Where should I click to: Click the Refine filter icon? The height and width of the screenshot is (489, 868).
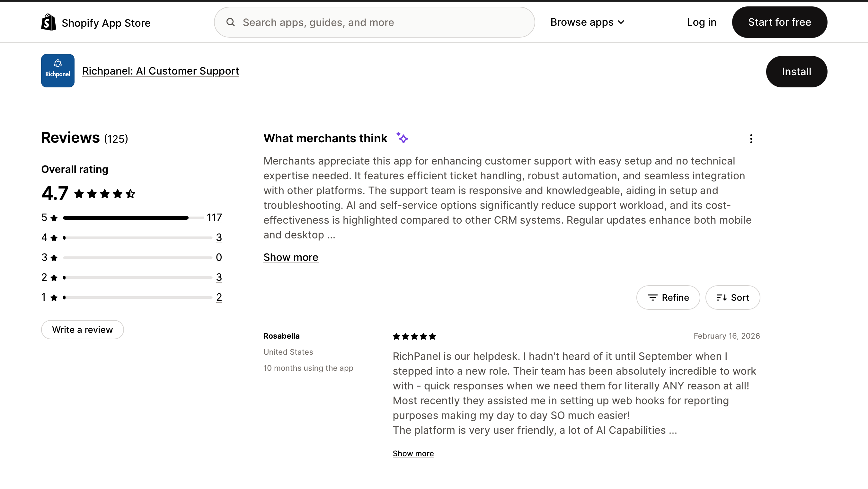click(x=652, y=298)
